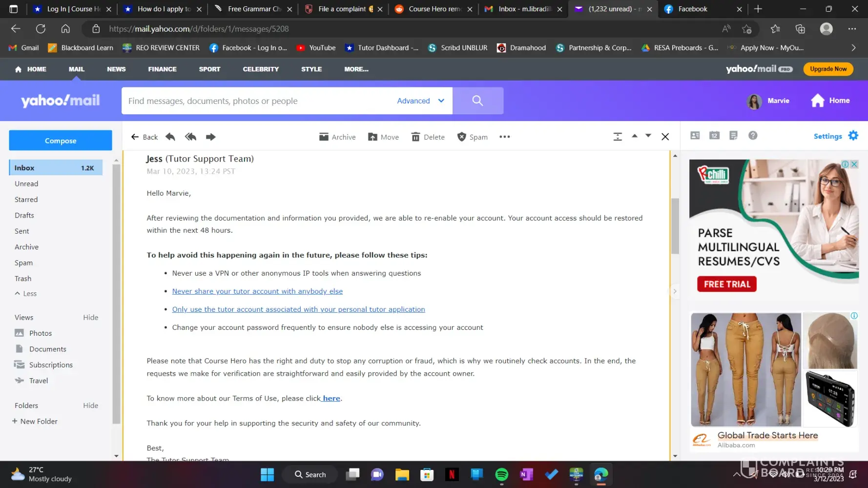The height and width of the screenshot is (488, 868).
Task: Follow the Terms of Use 'here' link
Action: (x=331, y=399)
